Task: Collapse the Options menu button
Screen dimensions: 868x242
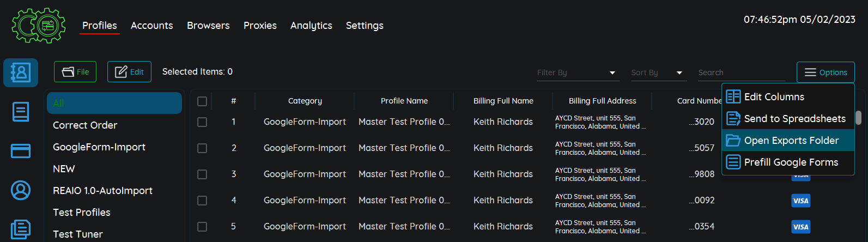Action: (x=825, y=72)
